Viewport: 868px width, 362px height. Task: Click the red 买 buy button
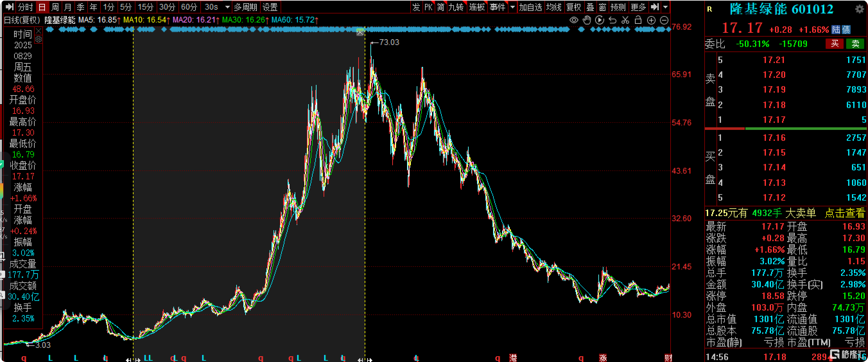pyautogui.click(x=834, y=43)
